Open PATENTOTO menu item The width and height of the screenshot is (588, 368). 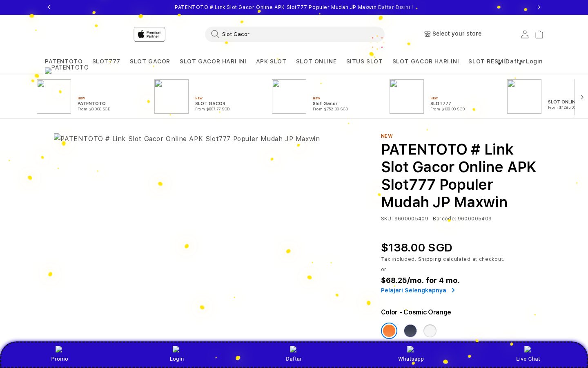coord(64,61)
